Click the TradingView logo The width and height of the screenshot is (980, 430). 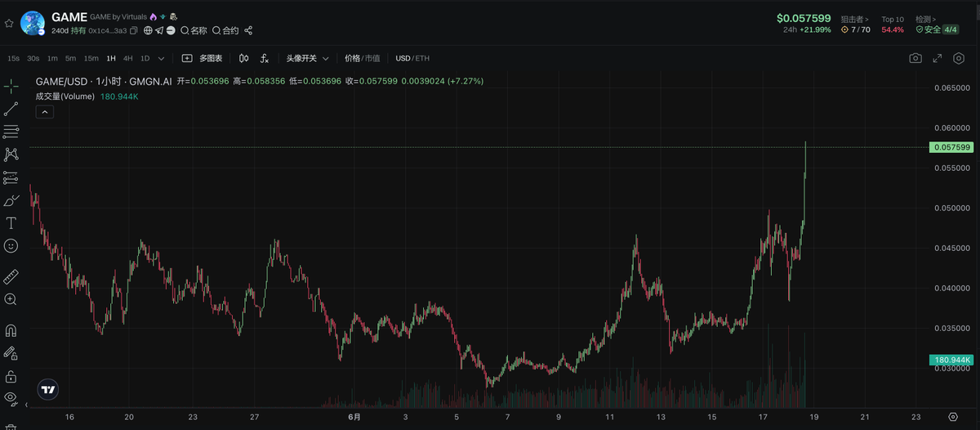click(x=48, y=390)
